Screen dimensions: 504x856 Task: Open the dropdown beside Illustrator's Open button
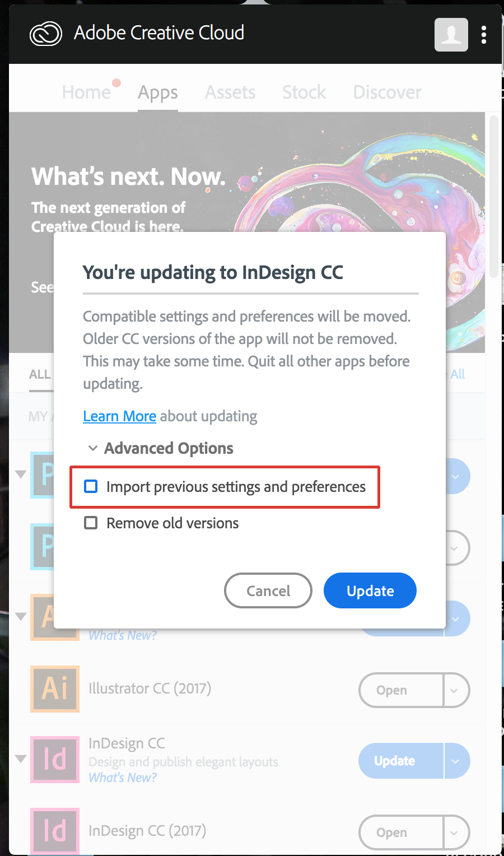pos(455,690)
